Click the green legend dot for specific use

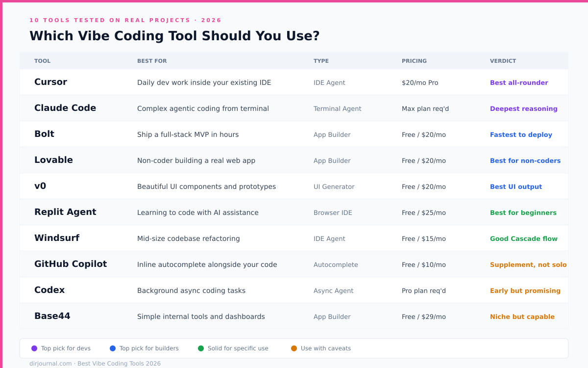[x=201, y=348]
